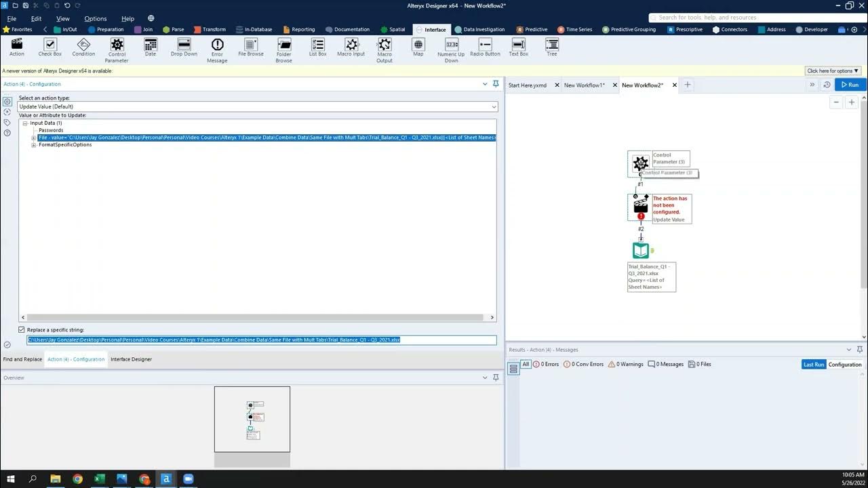Open the Help menu
Viewport: 868px width, 488px height.
tap(127, 19)
